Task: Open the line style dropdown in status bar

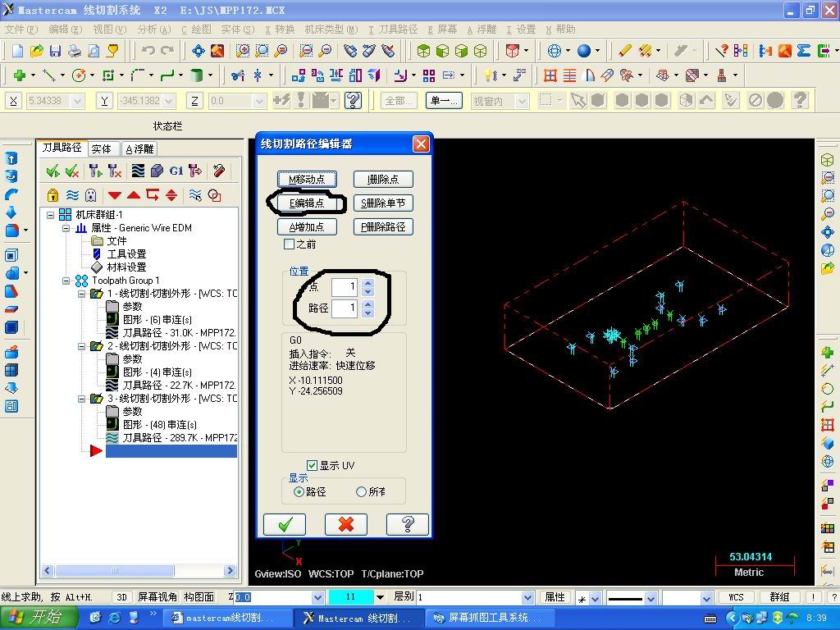Action: click(x=651, y=598)
